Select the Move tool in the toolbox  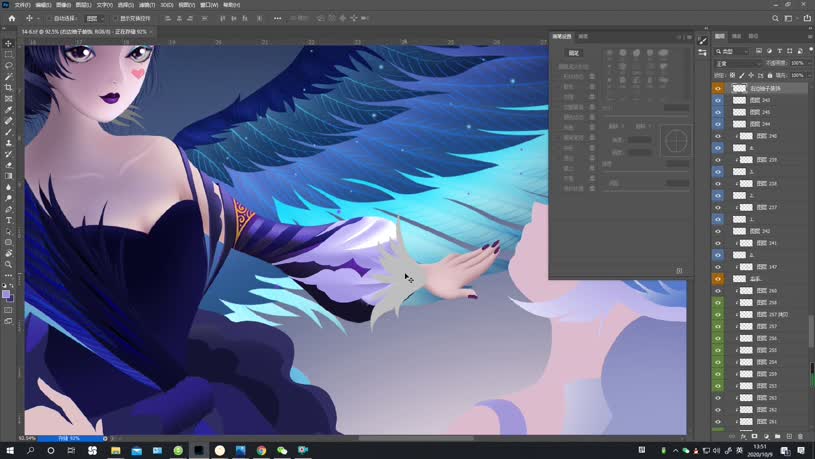(x=8, y=43)
